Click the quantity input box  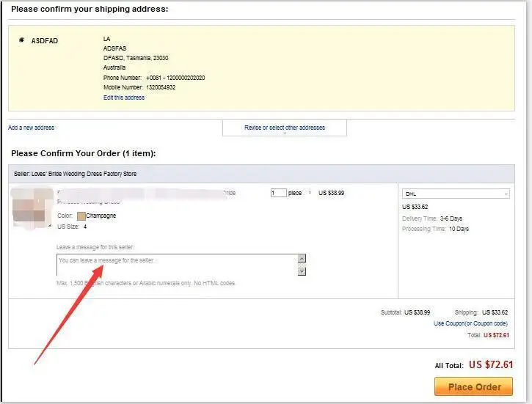coord(279,193)
